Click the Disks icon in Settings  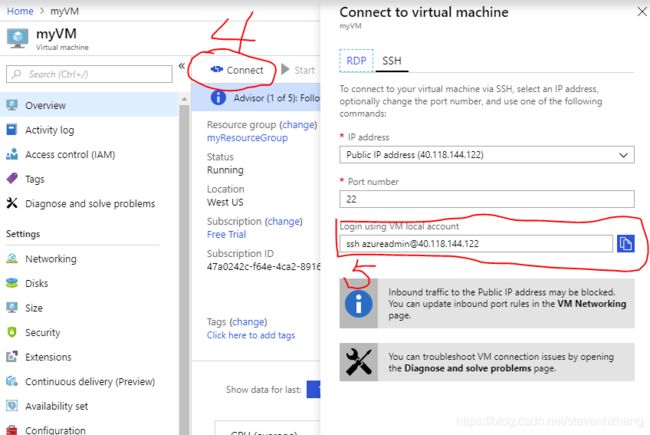[x=12, y=283]
